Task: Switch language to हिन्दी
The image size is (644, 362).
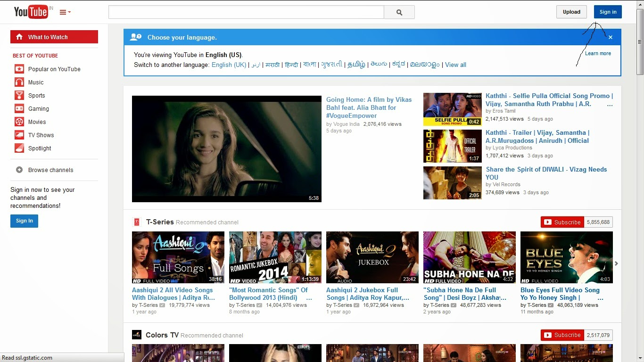Action: pyautogui.click(x=291, y=65)
